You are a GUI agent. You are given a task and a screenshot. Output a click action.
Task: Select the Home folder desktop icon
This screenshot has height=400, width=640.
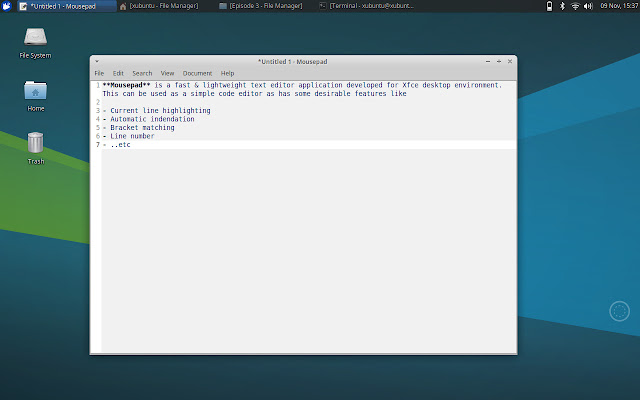click(x=36, y=96)
